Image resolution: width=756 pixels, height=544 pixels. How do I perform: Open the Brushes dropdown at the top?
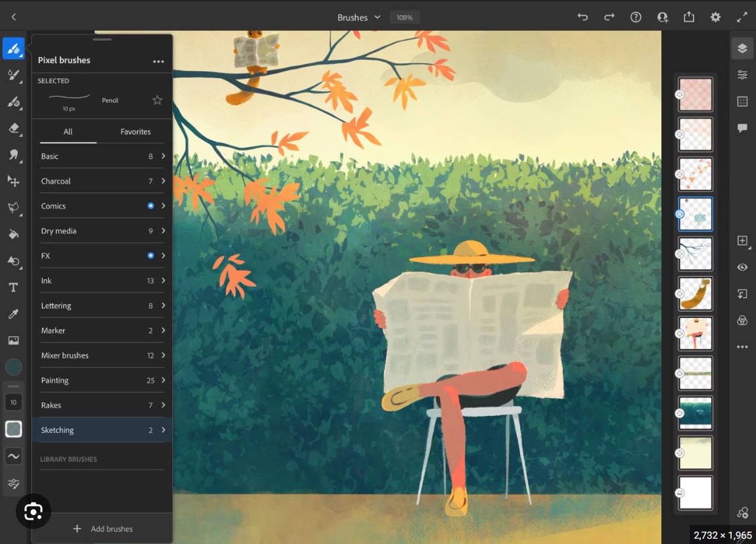click(x=359, y=17)
